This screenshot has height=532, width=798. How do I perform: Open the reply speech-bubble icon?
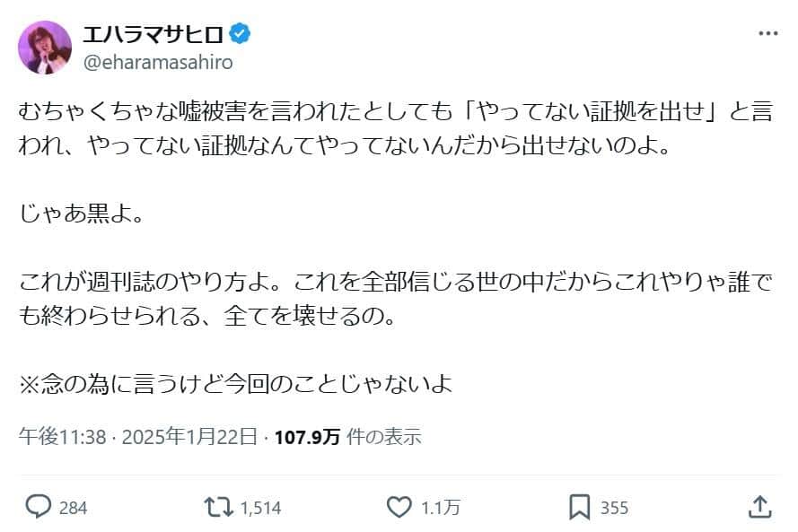coord(38,507)
